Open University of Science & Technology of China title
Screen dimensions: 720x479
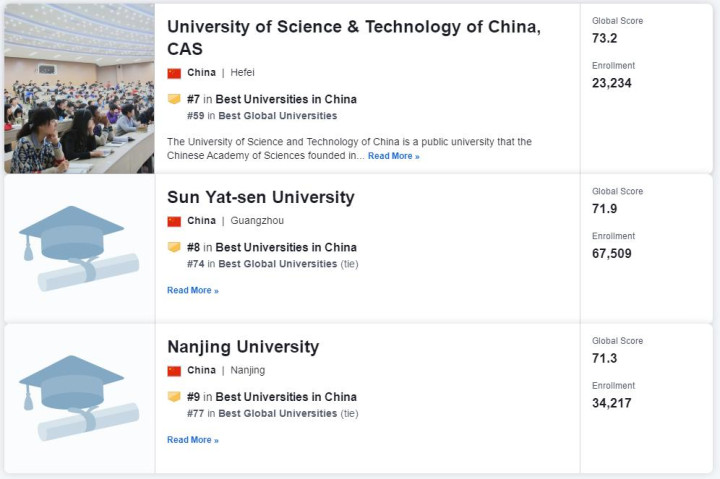[354, 38]
